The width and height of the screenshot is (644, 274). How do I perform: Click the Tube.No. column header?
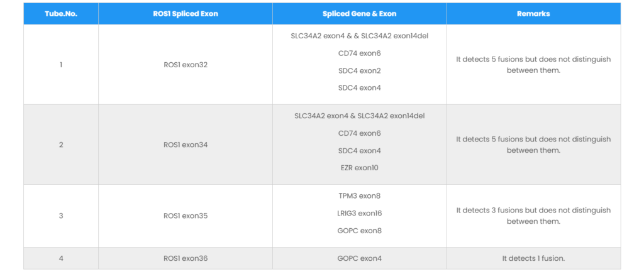point(61,14)
